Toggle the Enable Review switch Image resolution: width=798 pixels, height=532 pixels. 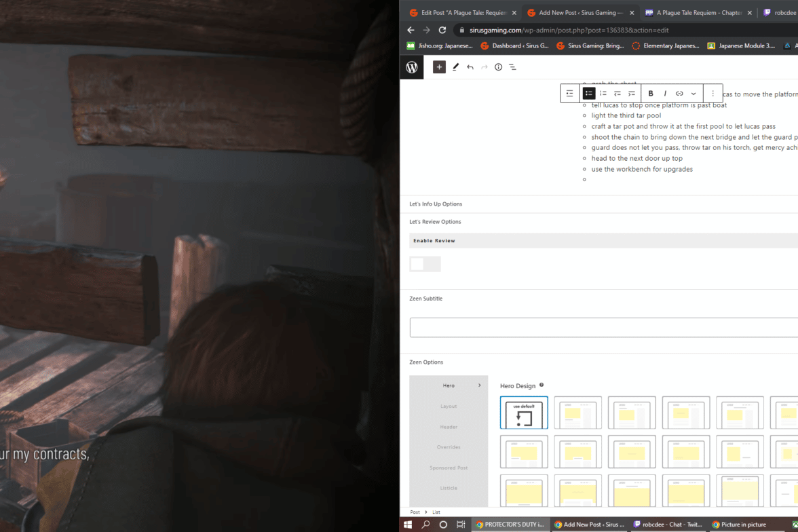tap(425, 264)
